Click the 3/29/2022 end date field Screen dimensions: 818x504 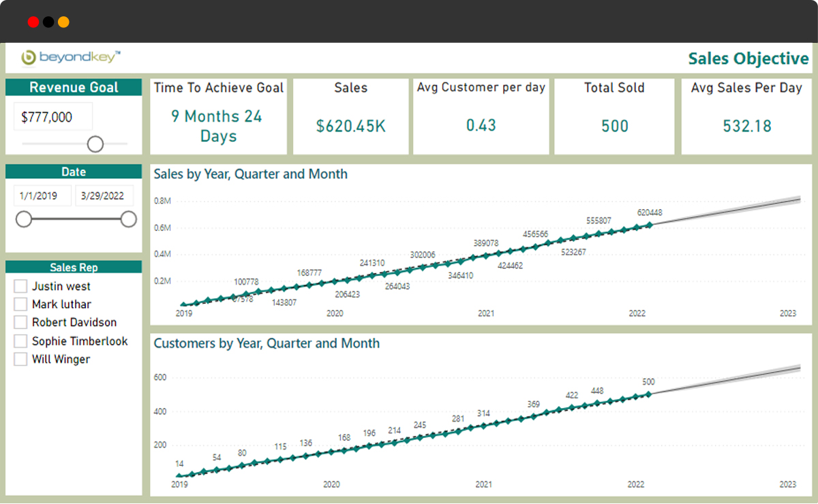tap(104, 195)
